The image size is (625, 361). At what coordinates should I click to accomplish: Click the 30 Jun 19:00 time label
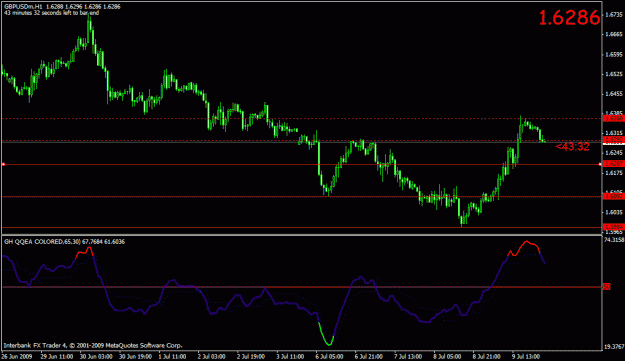(x=136, y=356)
